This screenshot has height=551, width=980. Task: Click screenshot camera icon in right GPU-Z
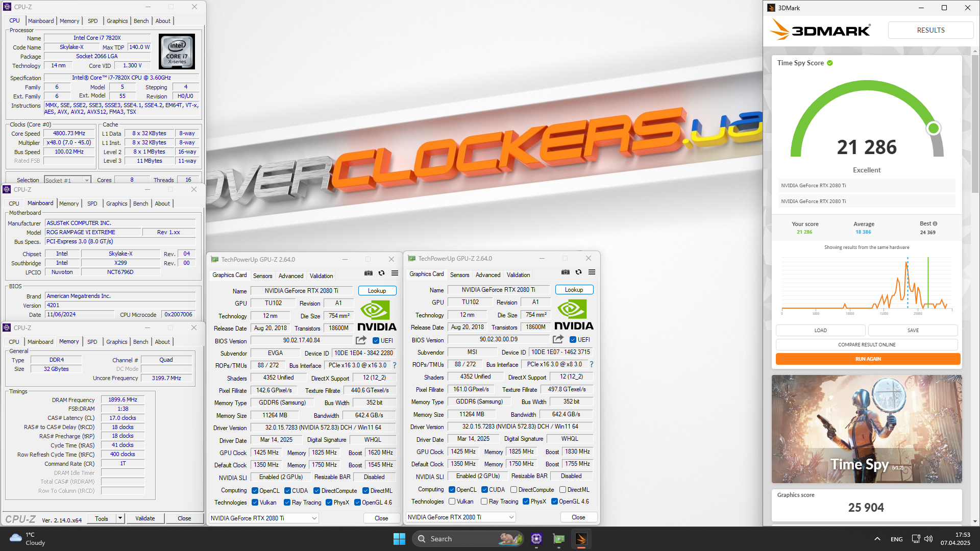(x=565, y=272)
